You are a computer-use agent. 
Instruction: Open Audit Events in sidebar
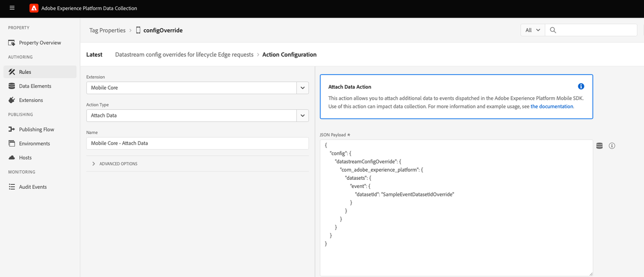click(40, 187)
